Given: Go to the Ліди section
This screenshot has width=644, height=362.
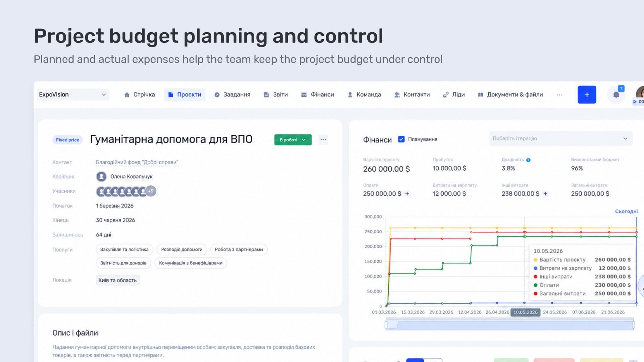Looking at the screenshot, I should coord(454,95).
